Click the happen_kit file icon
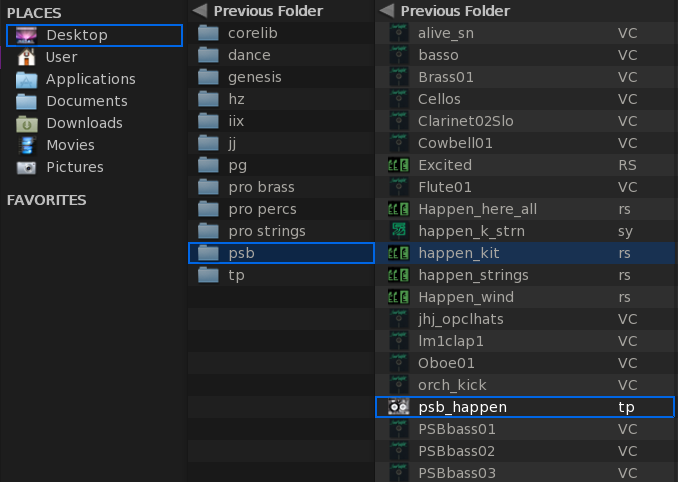 pyautogui.click(x=398, y=253)
